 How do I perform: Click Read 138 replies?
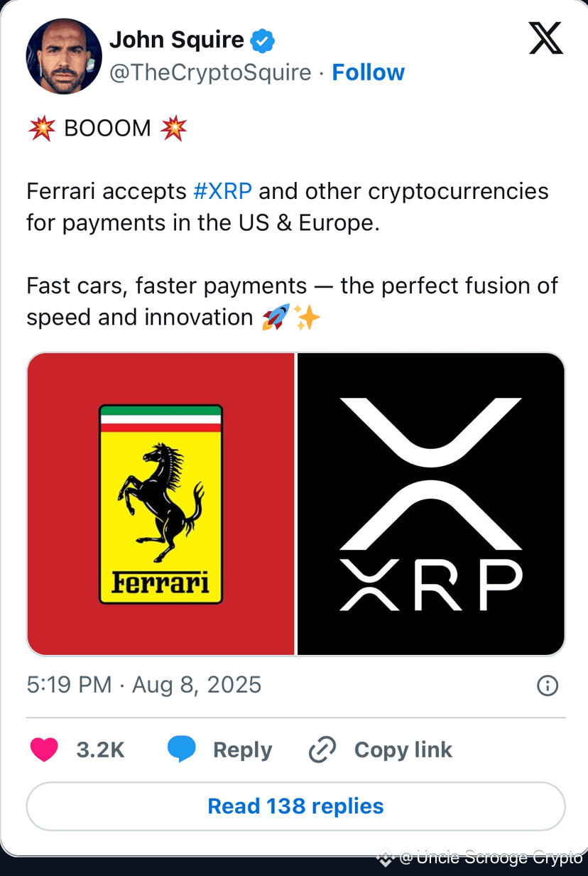(x=294, y=806)
